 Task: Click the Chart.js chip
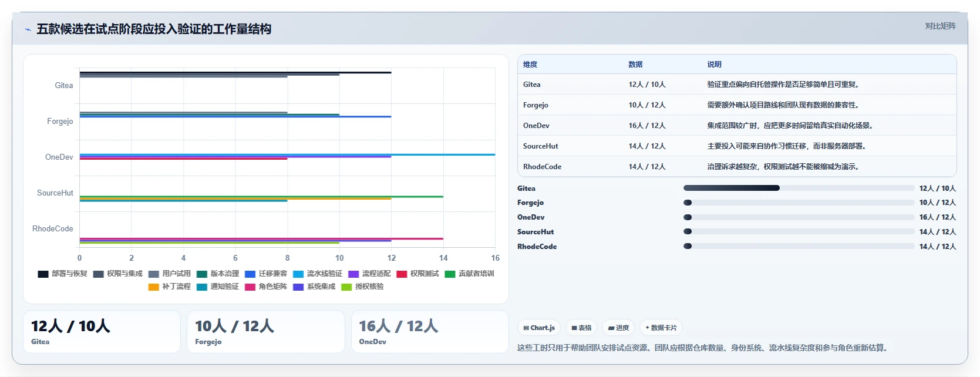coord(539,328)
